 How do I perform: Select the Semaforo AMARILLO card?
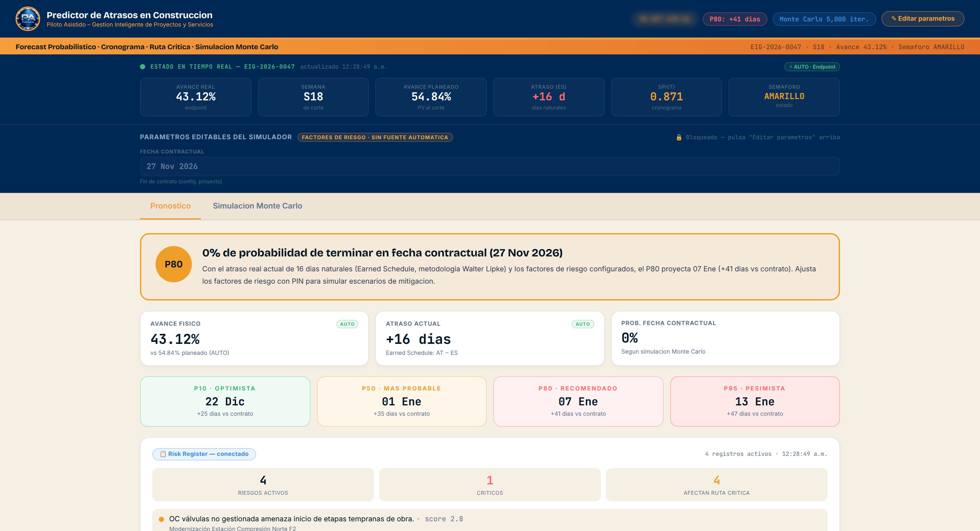pos(784,97)
